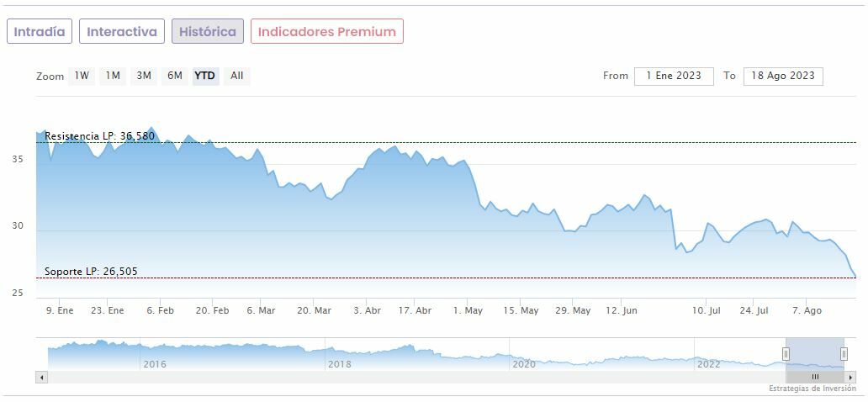Click the right navigator range handle
Image resolution: width=868 pixels, height=402 pixels.
point(844,354)
